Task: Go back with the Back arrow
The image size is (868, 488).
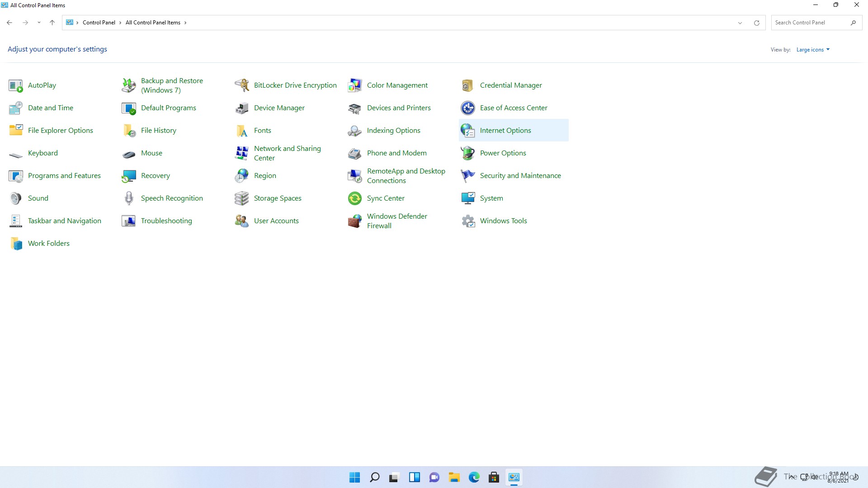Action: [x=9, y=23]
